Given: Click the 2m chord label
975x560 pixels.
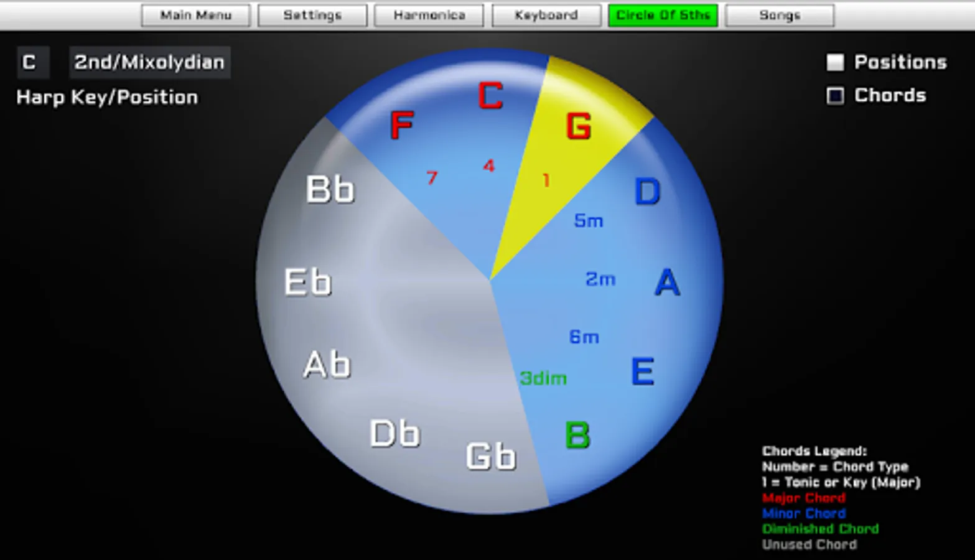Looking at the screenshot, I should click(600, 279).
